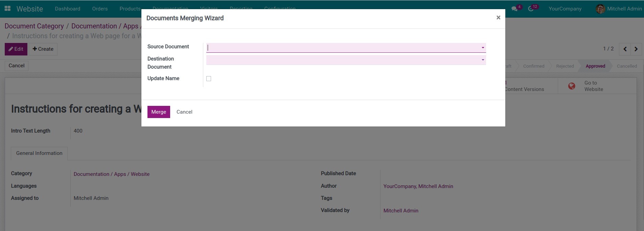Close the Documents Merging Wizard dialog
The image size is (644, 231).
click(x=498, y=18)
